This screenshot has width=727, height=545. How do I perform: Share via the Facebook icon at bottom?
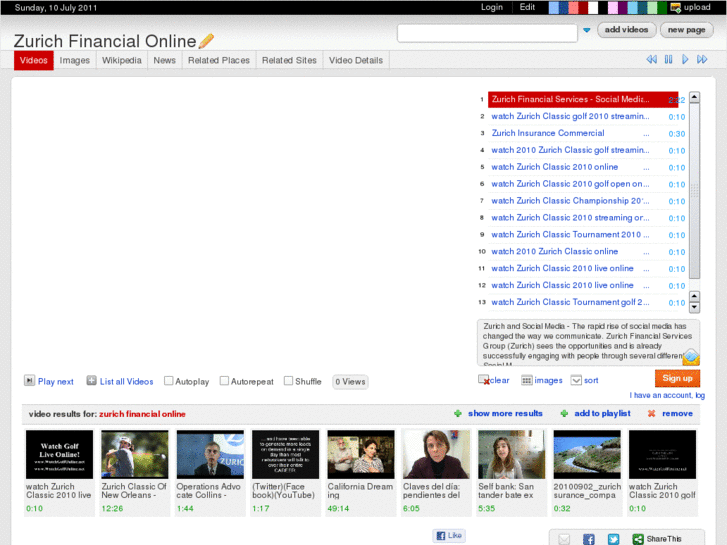588,539
